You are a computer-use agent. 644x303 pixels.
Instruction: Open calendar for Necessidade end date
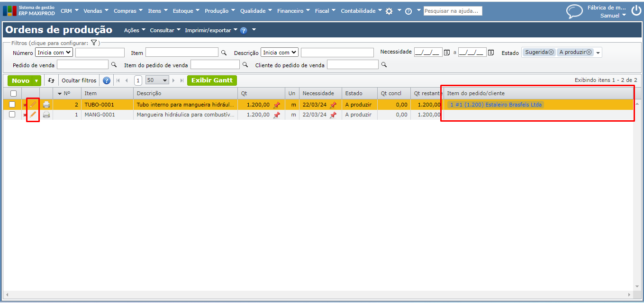[x=491, y=53]
